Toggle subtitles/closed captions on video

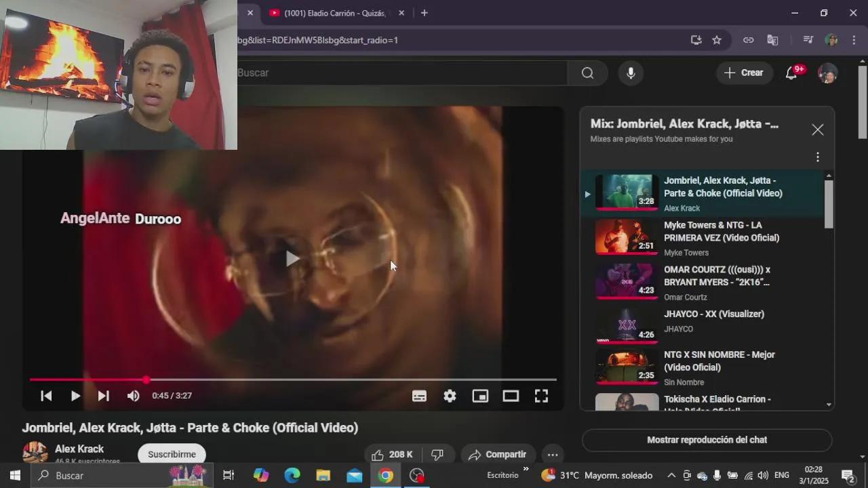(419, 396)
